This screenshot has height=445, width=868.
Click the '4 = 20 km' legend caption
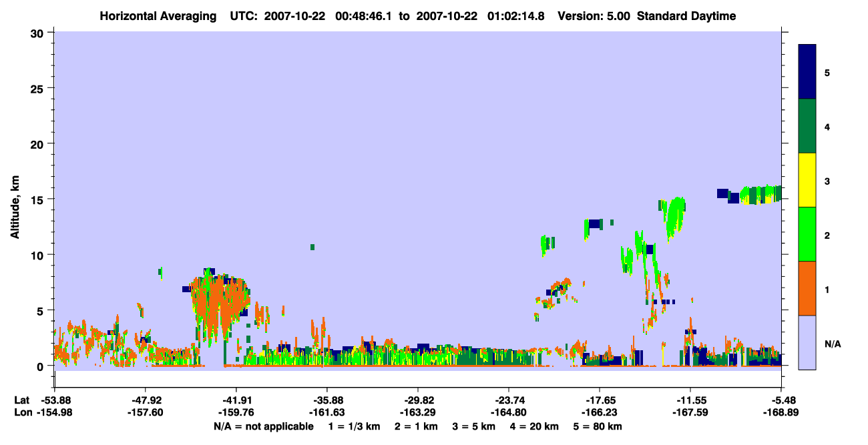click(x=535, y=426)
